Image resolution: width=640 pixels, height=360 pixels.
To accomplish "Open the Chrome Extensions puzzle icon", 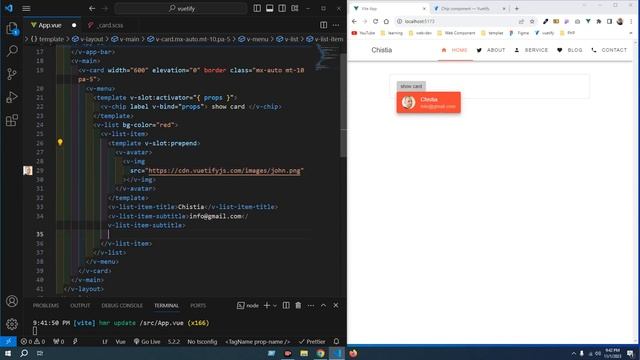I will [x=599, y=21].
